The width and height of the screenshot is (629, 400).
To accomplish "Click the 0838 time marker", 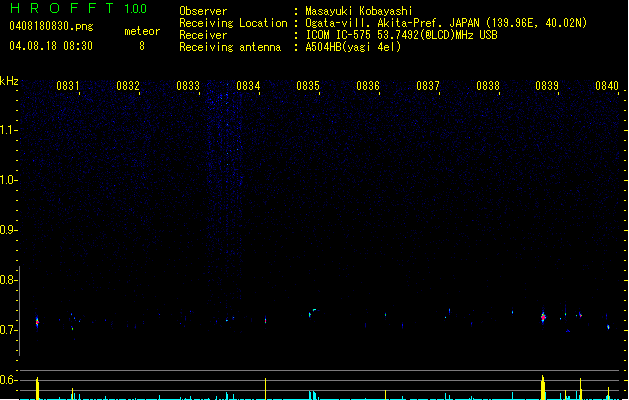I will tap(488, 86).
